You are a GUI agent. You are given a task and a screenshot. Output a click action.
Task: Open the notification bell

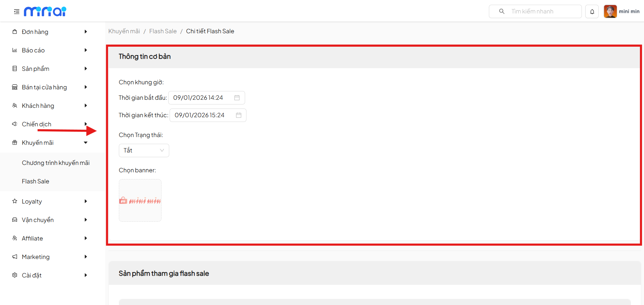pyautogui.click(x=592, y=12)
